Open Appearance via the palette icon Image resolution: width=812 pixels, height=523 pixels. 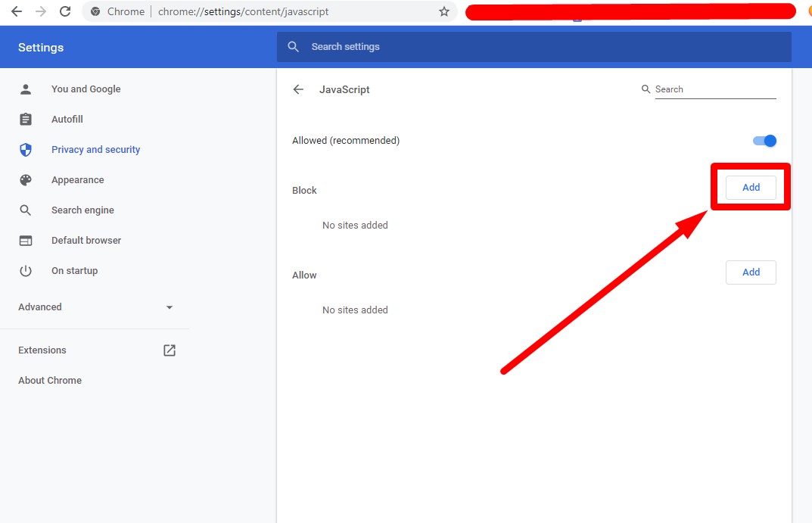[x=26, y=179]
